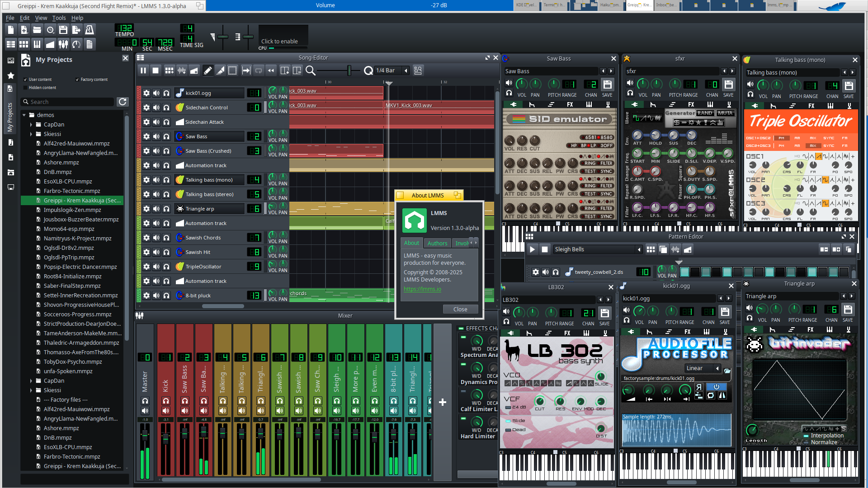
Task: Open the Sleigh Bells pattern dropdown
Action: (598, 249)
